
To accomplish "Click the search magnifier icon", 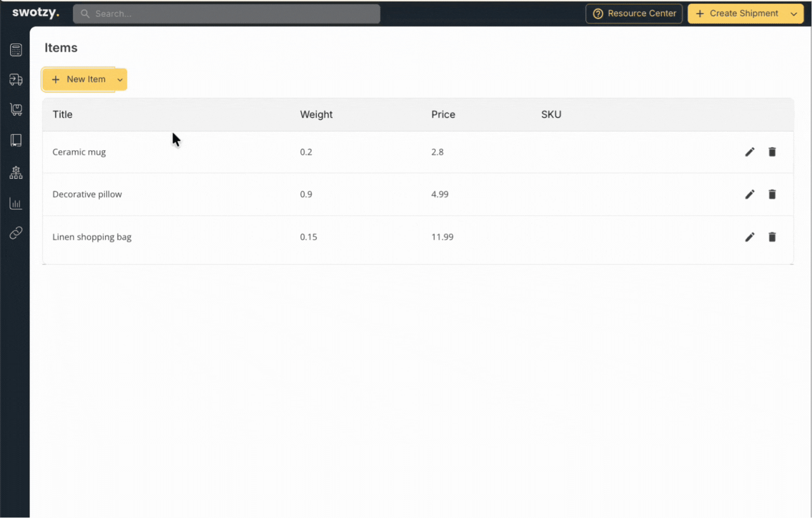I will point(85,13).
